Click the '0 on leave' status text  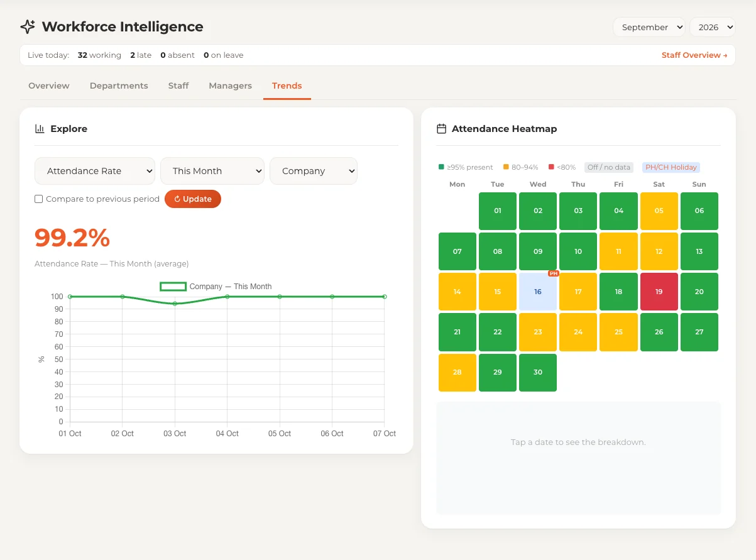point(223,55)
